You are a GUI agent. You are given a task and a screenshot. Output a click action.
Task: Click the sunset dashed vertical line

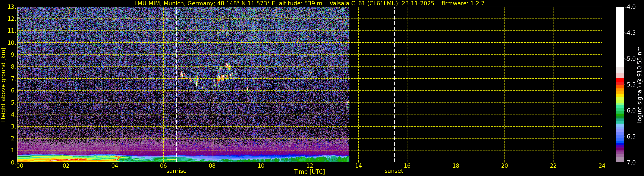point(394,85)
